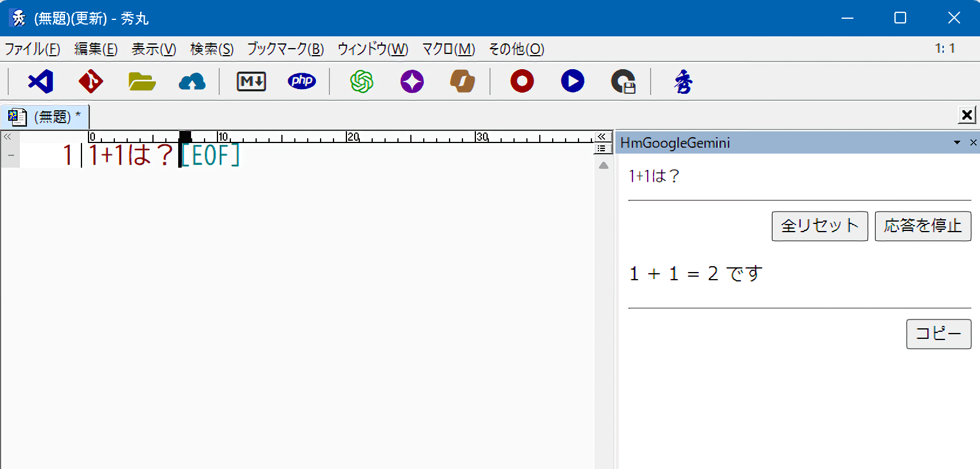Open the purple Gemini star icon
The image size is (980, 469).
[412, 81]
